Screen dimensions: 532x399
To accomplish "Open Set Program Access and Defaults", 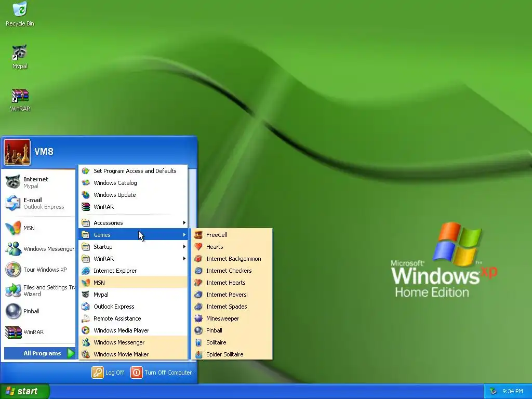I will tap(133, 171).
